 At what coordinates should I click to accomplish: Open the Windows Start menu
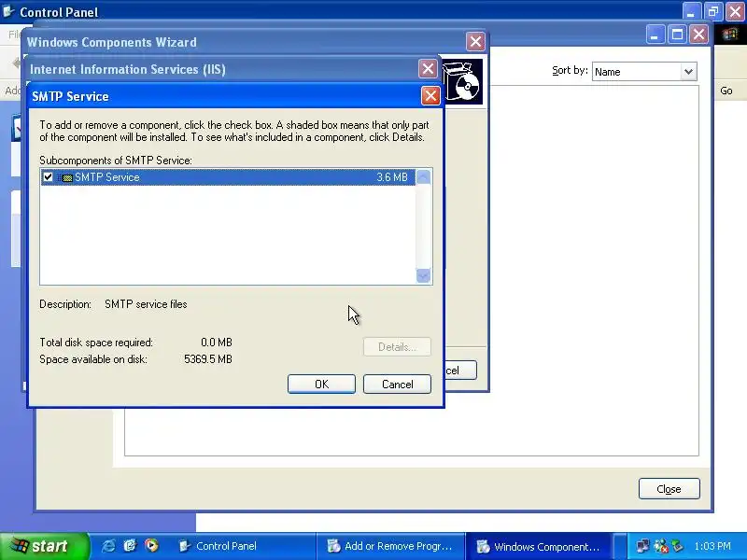point(44,546)
